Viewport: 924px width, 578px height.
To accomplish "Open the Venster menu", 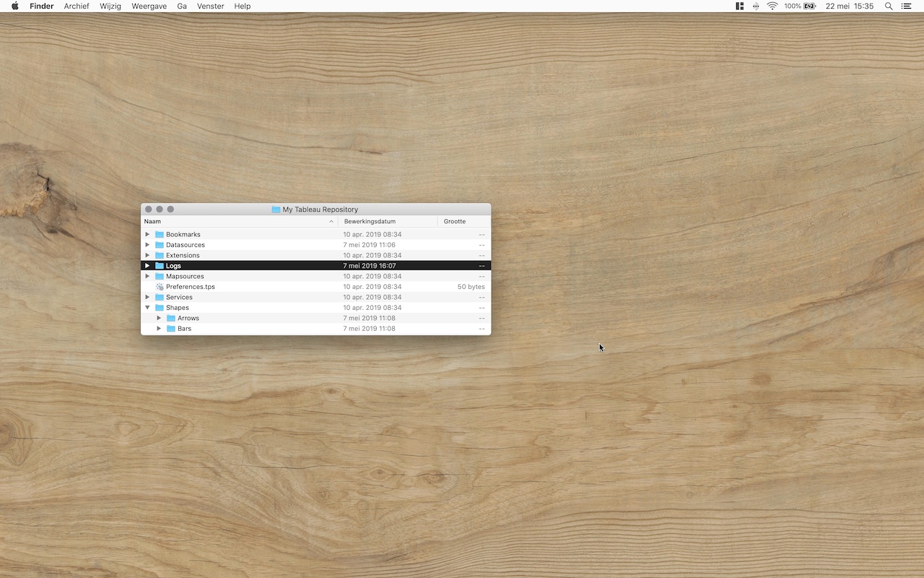I will click(x=211, y=6).
